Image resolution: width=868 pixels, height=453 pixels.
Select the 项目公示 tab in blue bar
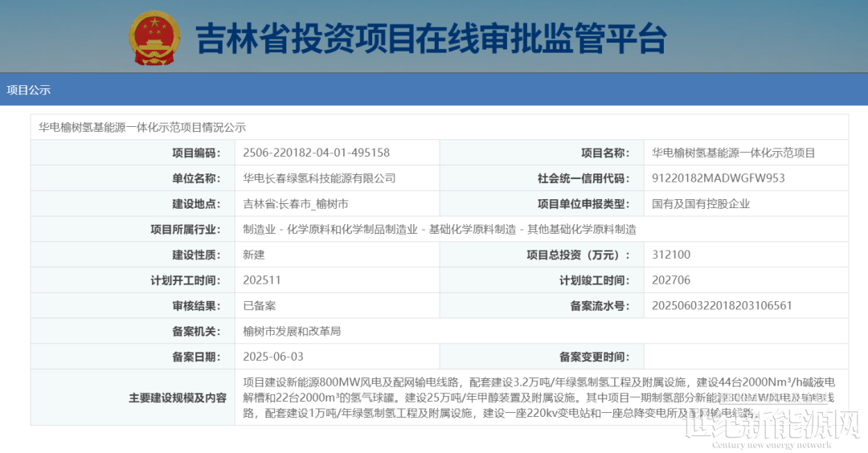[29, 90]
